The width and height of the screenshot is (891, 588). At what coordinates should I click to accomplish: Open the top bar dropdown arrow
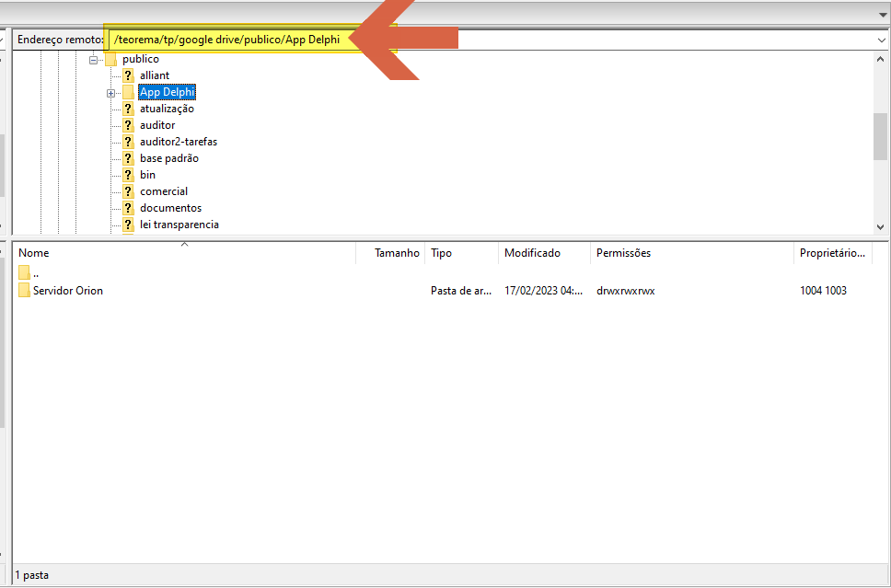click(883, 16)
